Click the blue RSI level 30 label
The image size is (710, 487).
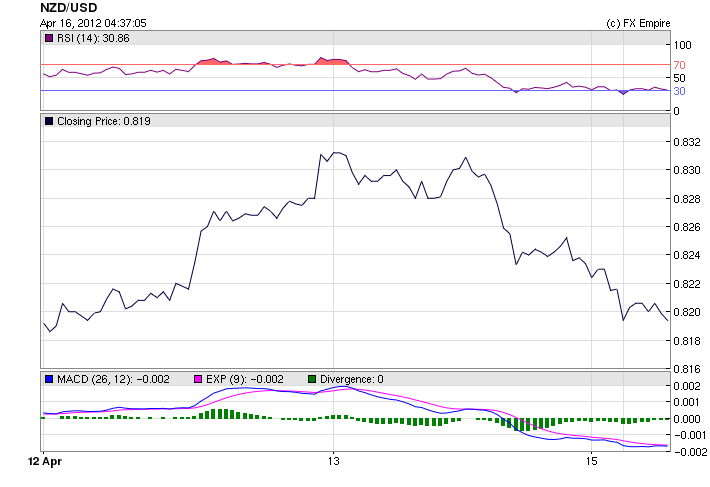pos(679,91)
